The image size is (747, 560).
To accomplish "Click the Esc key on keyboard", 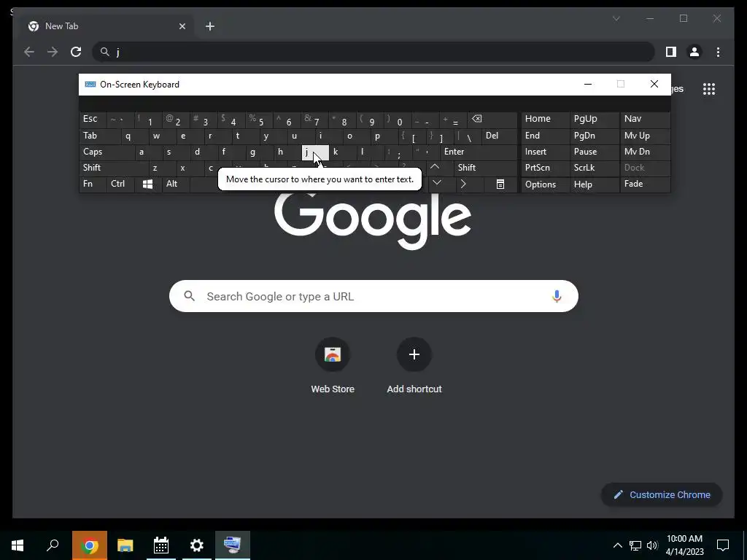I will (93, 120).
